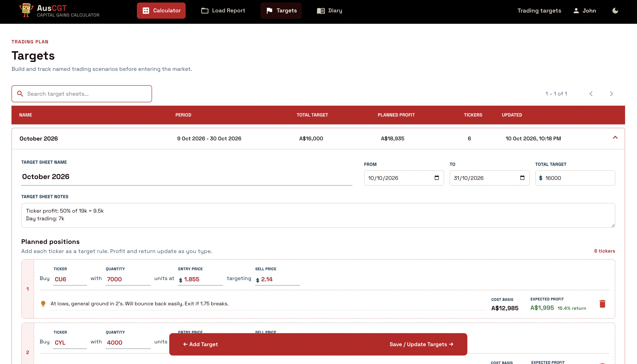Click the lightbulb note icon for CU6
This screenshot has width=637, height=364.
point(43,303)
